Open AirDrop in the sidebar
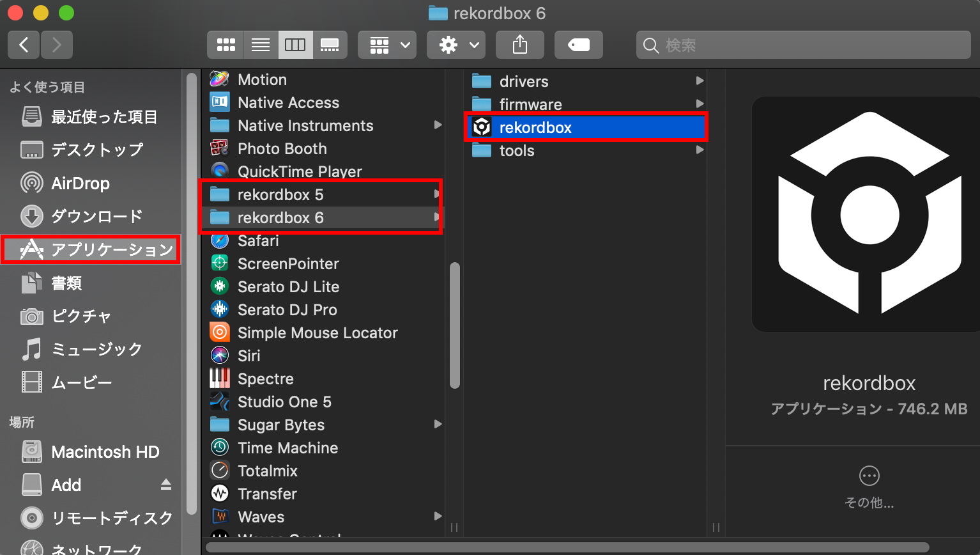 pyautogui.click(x=80, y=184)
